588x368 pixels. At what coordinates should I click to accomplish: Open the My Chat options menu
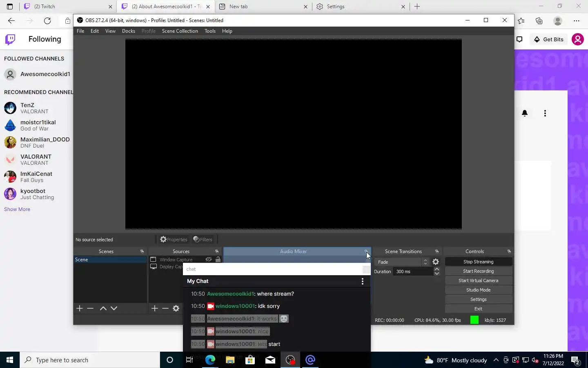point(362,281)
